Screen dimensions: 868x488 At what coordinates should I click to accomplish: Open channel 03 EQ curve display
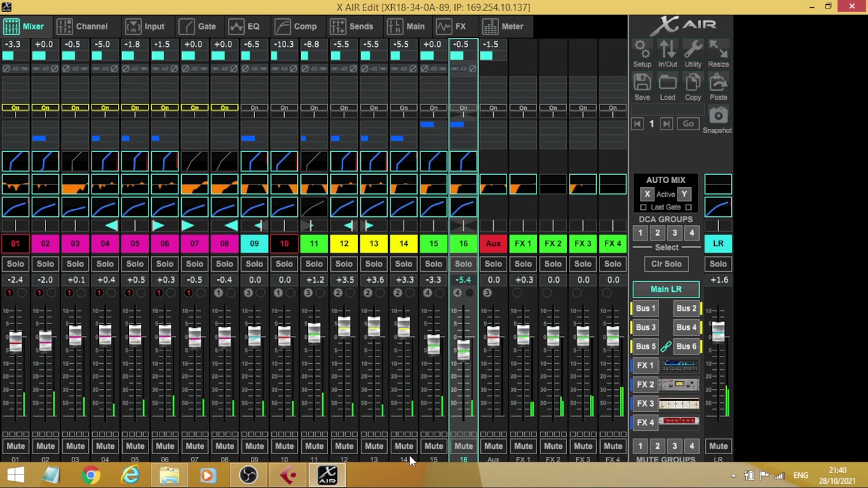[x=75, y=184]
